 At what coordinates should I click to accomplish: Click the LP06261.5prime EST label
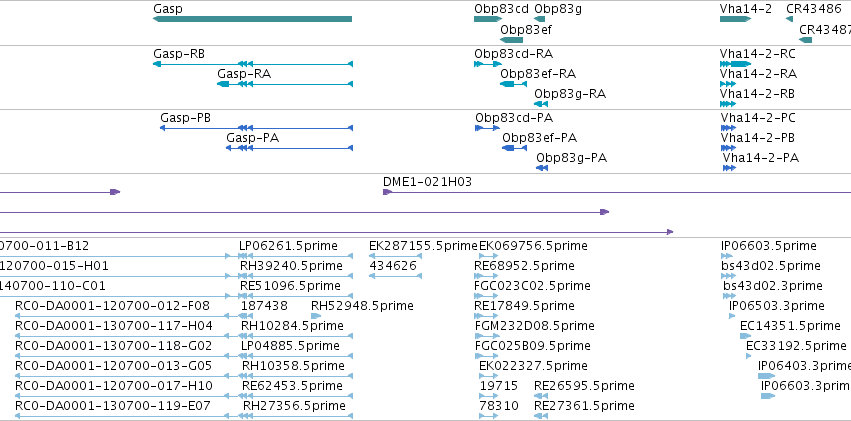point(288,246)
